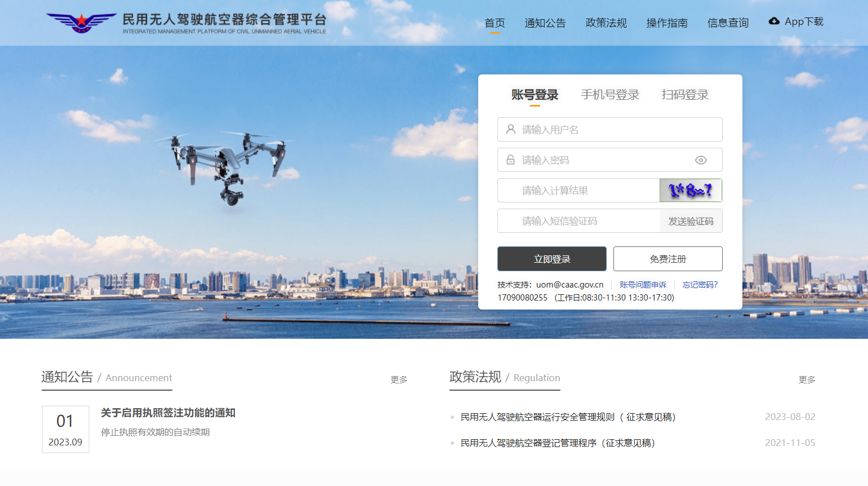The image size is (868, 486).
Task: Click the App下载 cloud download icon
Action: coord(774,21)
